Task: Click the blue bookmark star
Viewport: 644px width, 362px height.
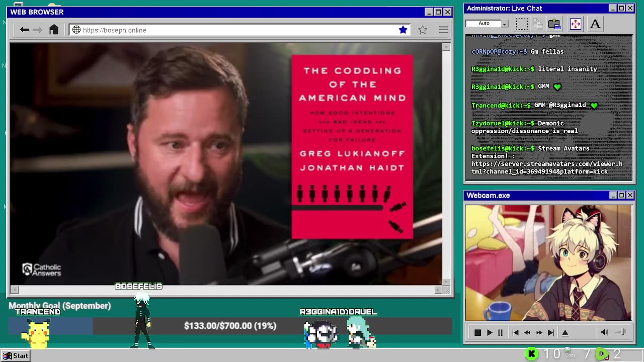Action: click(x=403, y=30)
